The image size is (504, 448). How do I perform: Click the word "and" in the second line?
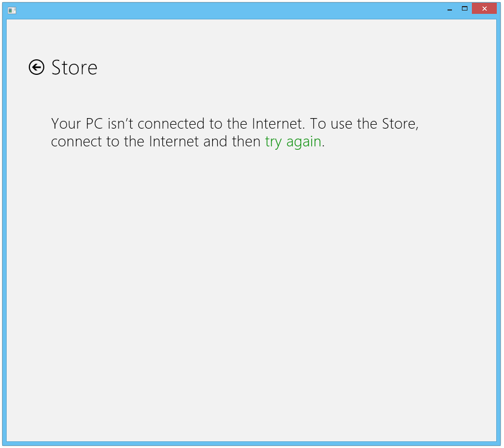coord(215,141)
